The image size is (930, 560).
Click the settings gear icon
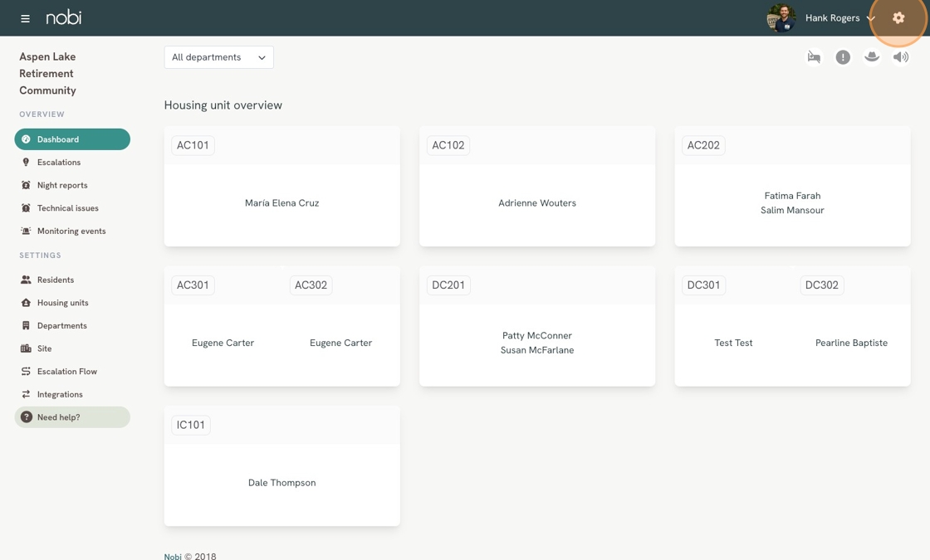pos(898,17)
